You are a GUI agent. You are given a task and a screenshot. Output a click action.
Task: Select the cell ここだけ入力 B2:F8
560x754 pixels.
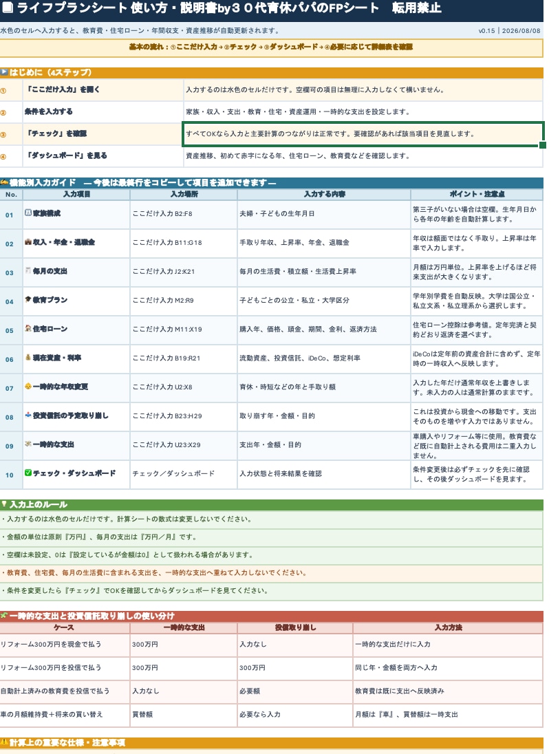(x=184, y=215)
